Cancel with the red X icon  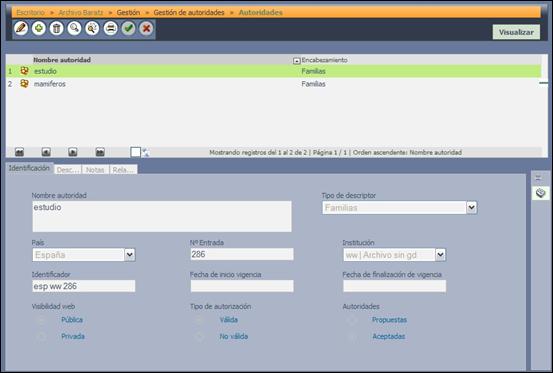coord(146,28)
